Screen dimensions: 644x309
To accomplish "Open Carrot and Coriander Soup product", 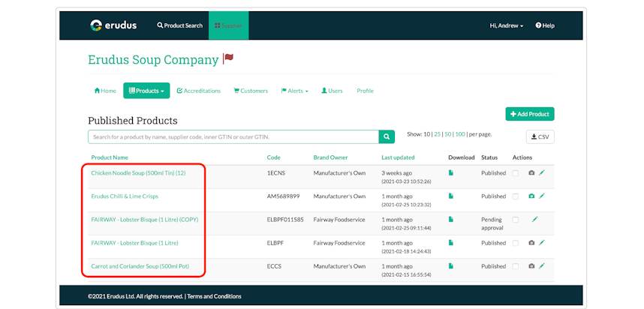I will (x=140, y=266).
